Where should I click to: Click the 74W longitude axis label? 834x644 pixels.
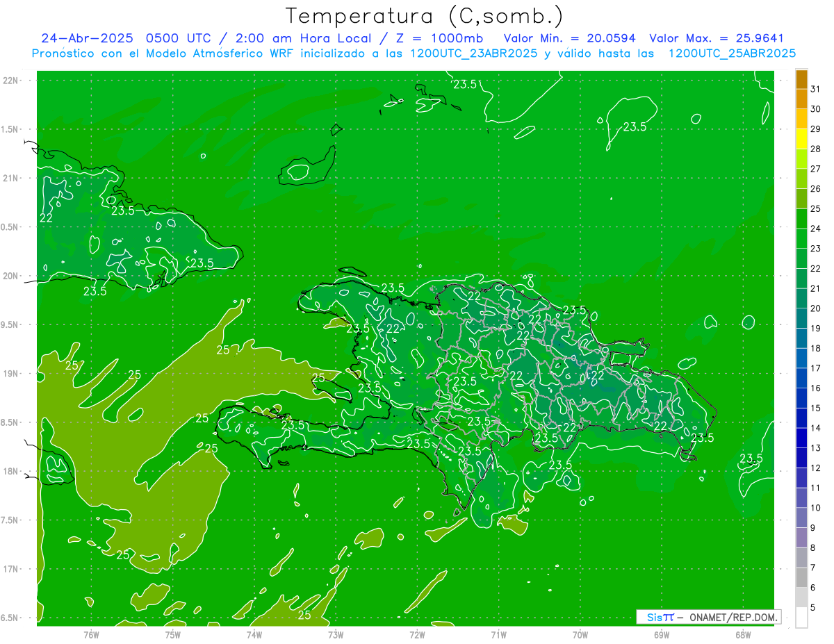[x=254, y=634]
